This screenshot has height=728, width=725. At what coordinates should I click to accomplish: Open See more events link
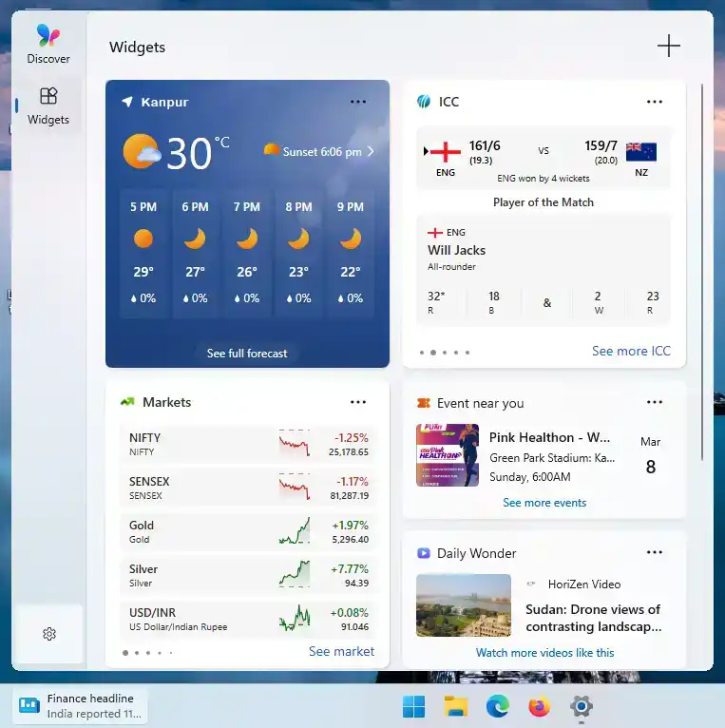click(x=544, y=503)
